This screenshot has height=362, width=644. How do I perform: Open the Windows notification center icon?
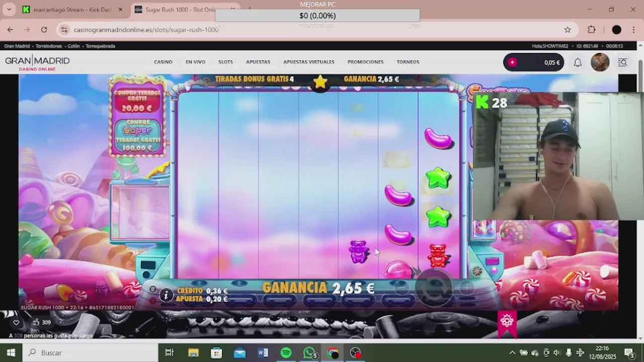(629, 352)
